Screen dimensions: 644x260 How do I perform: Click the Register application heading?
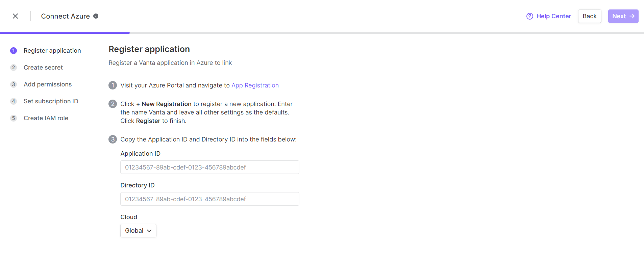point(149,49)
